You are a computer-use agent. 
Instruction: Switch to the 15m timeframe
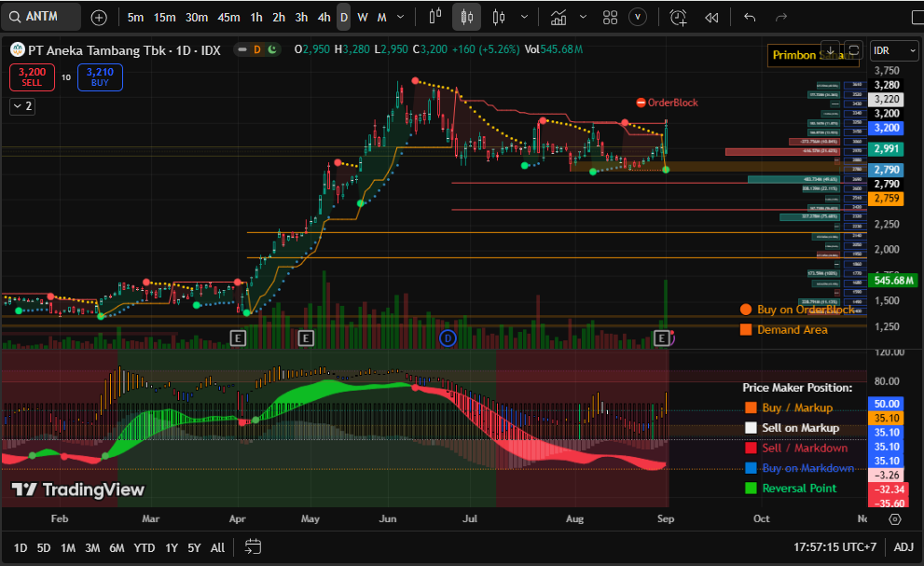point(164,18)
